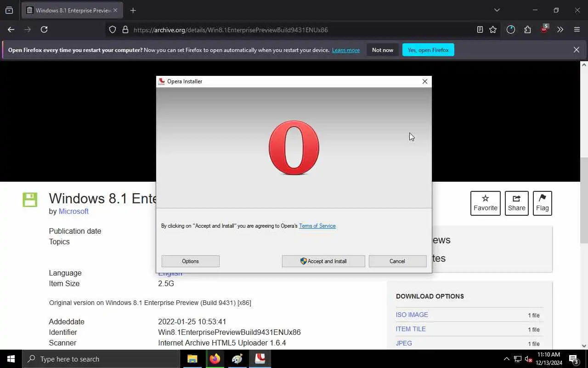
Task: Click the circular icon next to bookmark star
Action: pos(511,29)
